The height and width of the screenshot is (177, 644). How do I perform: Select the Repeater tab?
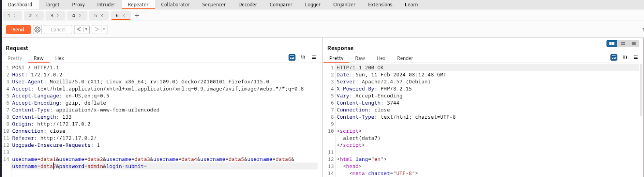click(x=138, y=4)
